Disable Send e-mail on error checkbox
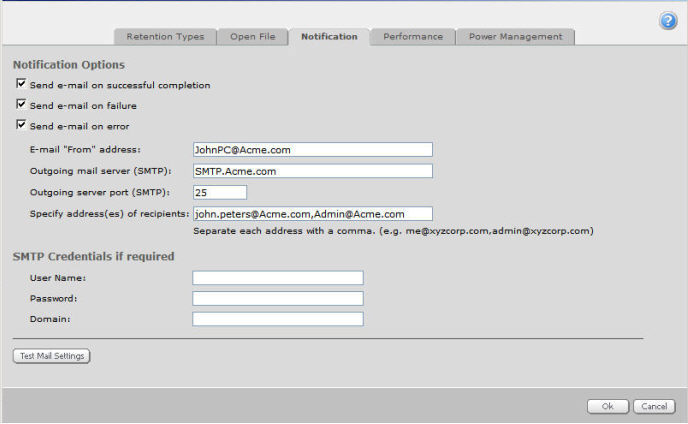This screenshot has height=424, width=688. pos(21,126)
